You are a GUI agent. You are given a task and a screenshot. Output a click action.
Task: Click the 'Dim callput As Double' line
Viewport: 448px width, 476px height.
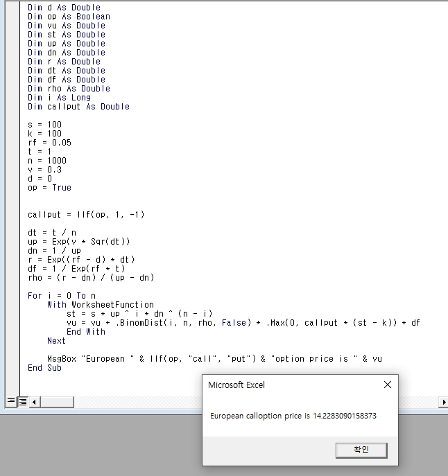click(x=78, y=107)
